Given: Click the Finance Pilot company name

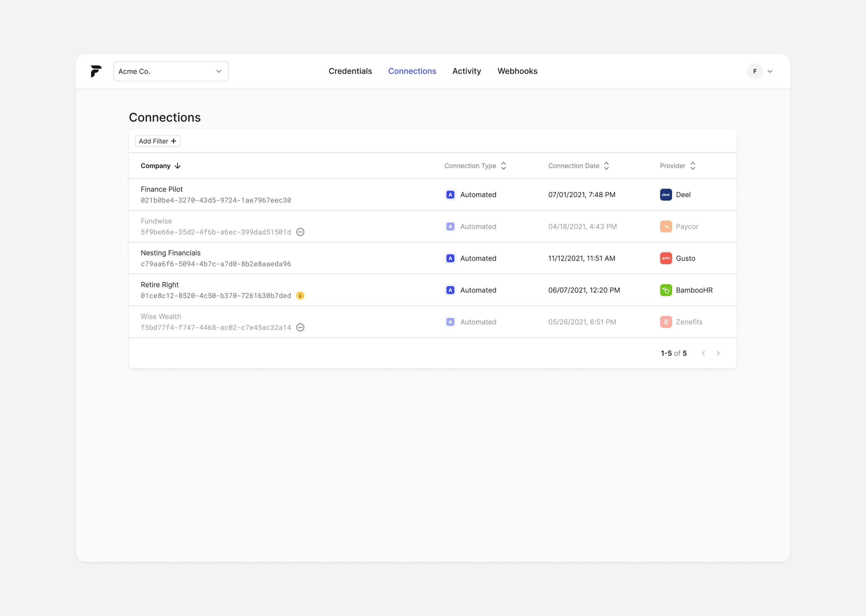Looking at the screenshot, I should (x=161, y=189).
